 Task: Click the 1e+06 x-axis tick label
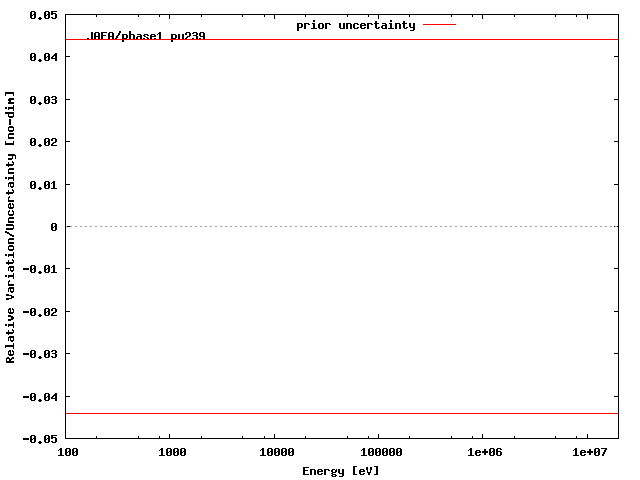tap(483, 453)
